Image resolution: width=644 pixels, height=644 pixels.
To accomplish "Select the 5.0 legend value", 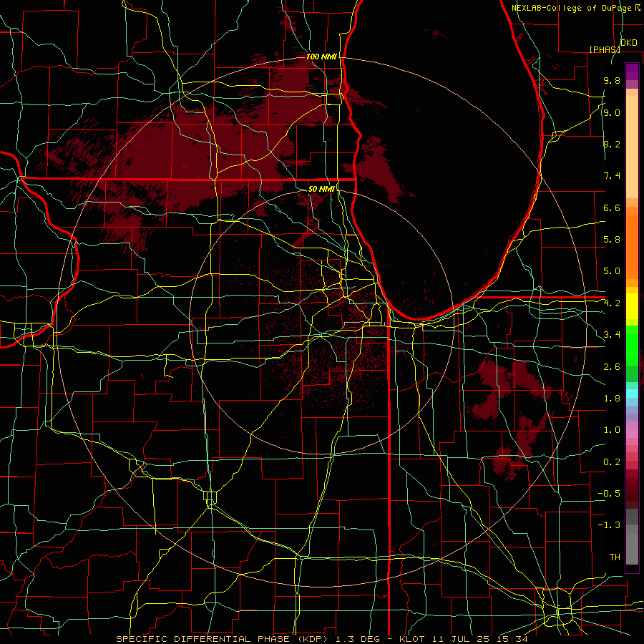I will (x=612, y=271).
